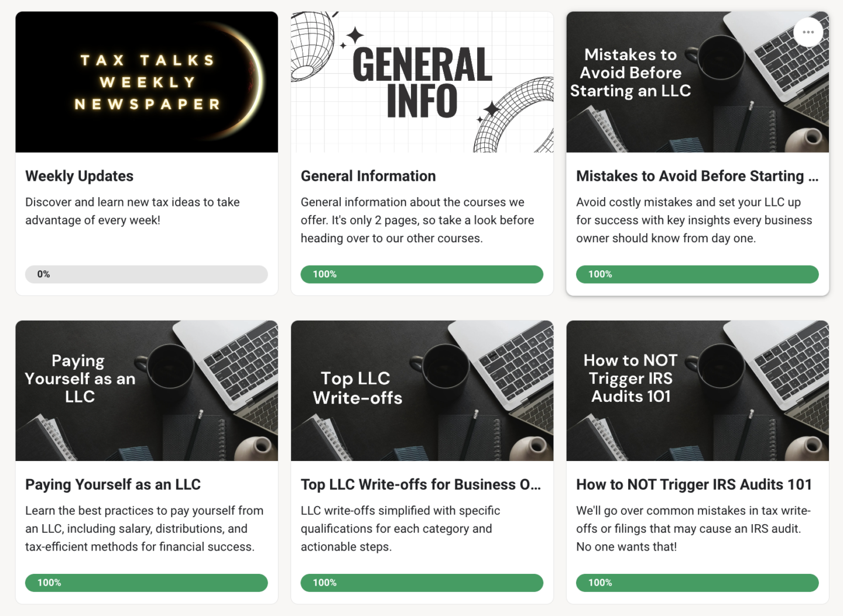Click the 100% progress bar on Paying Yourself card
The image size is (843, 616).
146,583
